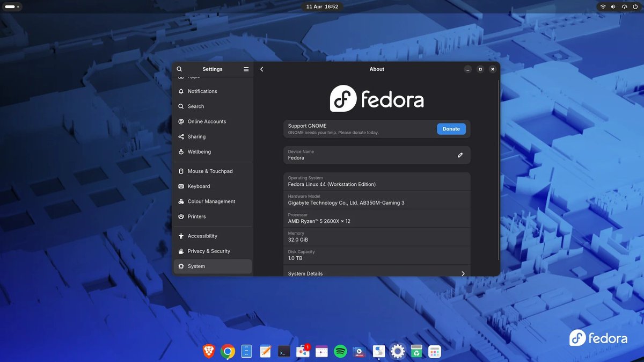Screen dimensions: 644x362
Task: Open the toggle-switches tweaks dock icon
Action: 379,351
